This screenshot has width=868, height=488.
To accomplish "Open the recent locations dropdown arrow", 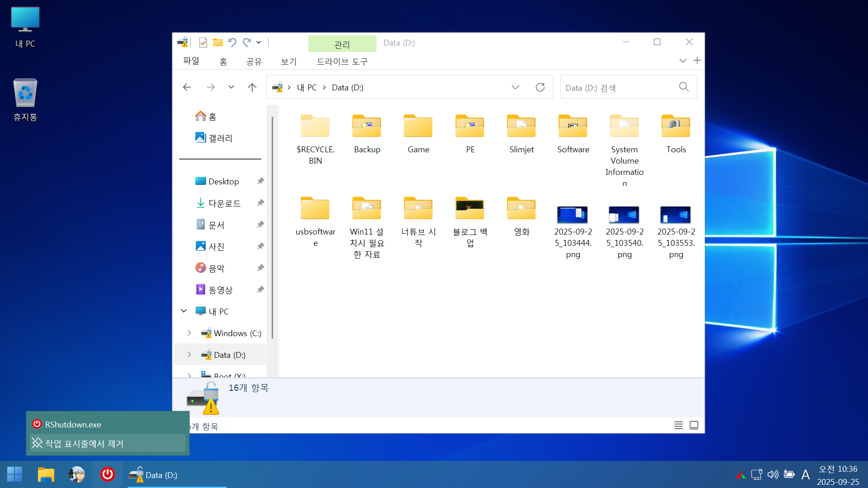I will pos(231,87).
